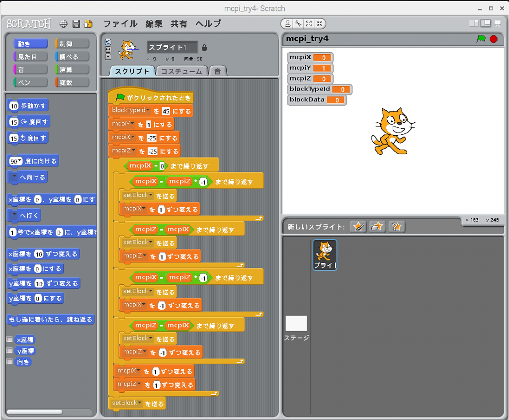
Task: Select the duplicate stamp tool
Action: click(288, 23)
